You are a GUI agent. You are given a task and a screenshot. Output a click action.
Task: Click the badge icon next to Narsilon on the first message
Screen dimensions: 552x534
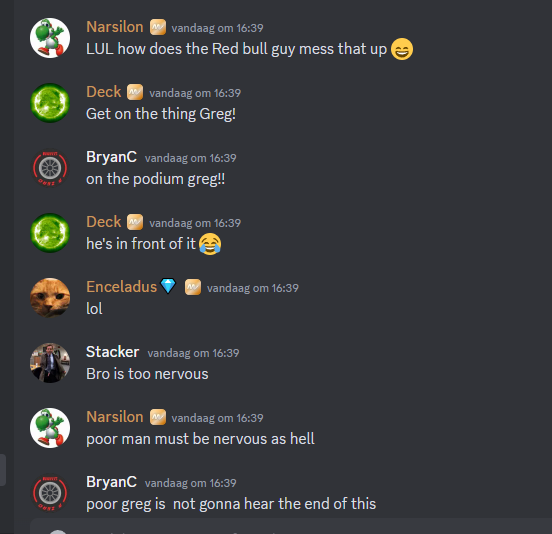click(158, 27)
